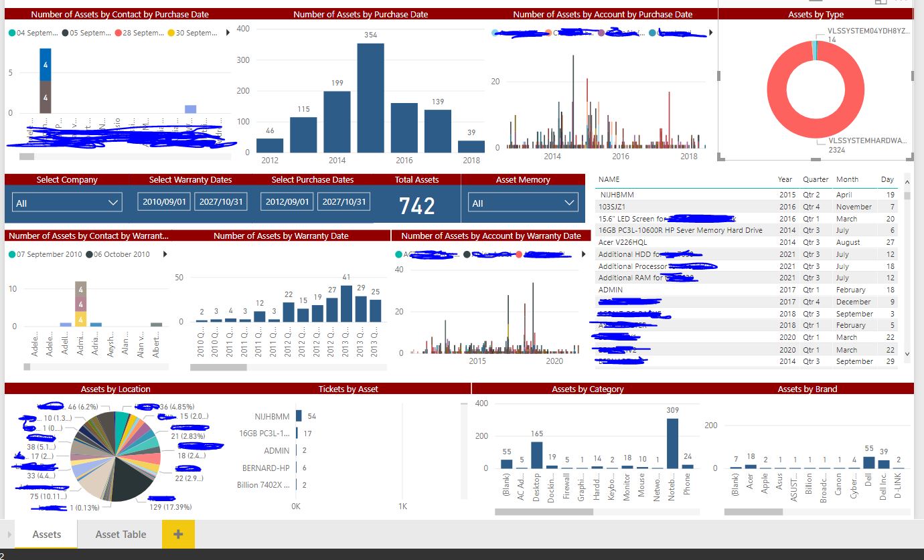The height and width of the screenshot is (560, 924).
Task: Click the legend next arrow in Assets by Account by Purchase Date
Action: pyautogui.click(x=710, y=33)
